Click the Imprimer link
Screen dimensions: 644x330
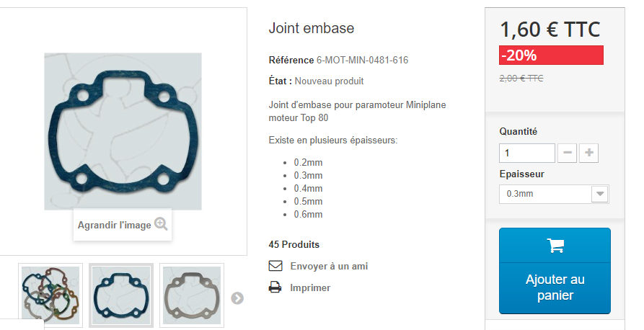point(310,287)
